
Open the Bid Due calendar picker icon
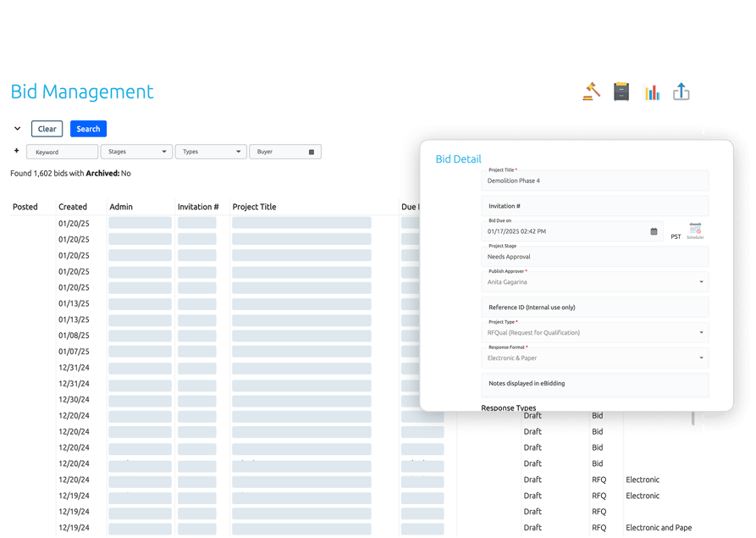click(654, 231)
